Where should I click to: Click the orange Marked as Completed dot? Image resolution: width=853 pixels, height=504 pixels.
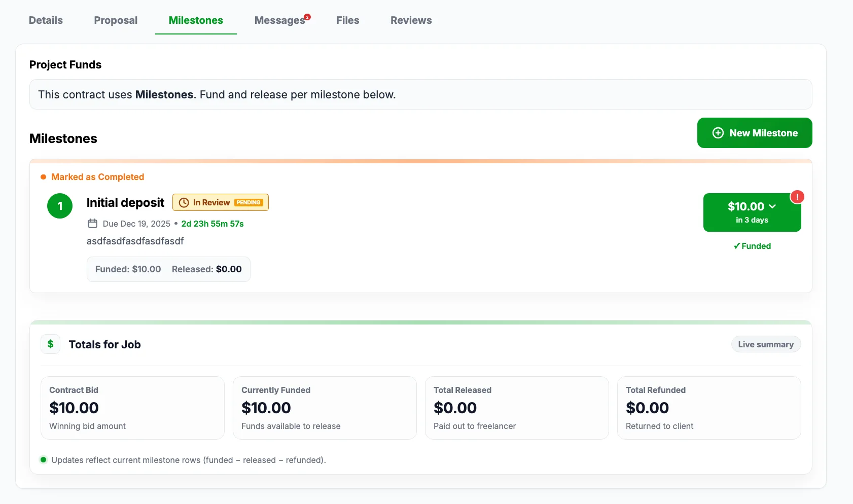[x=44, y=177]
